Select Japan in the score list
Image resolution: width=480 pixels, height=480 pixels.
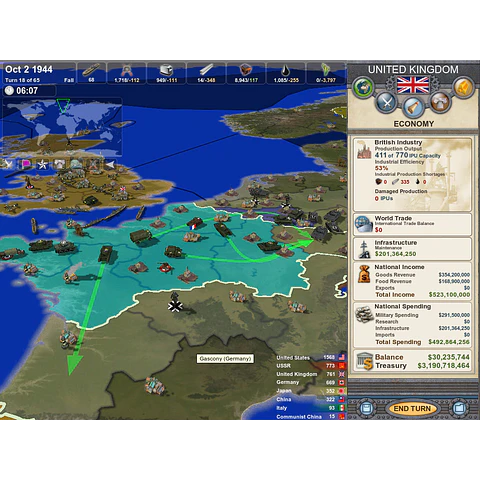coord(310,391)
